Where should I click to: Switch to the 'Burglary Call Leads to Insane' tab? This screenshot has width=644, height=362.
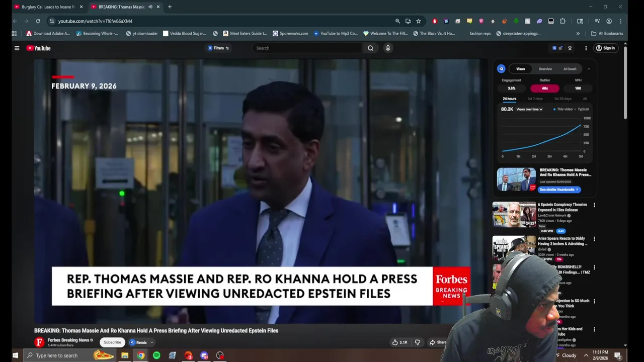48,7
